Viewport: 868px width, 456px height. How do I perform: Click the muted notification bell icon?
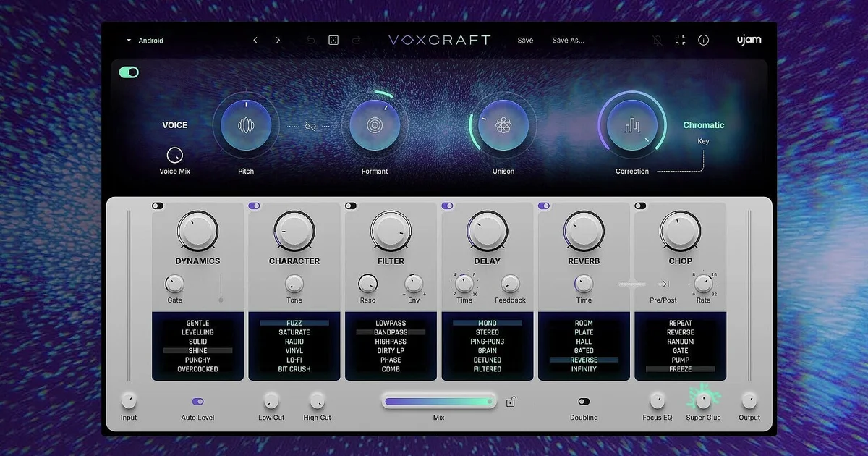pos(658,41)
